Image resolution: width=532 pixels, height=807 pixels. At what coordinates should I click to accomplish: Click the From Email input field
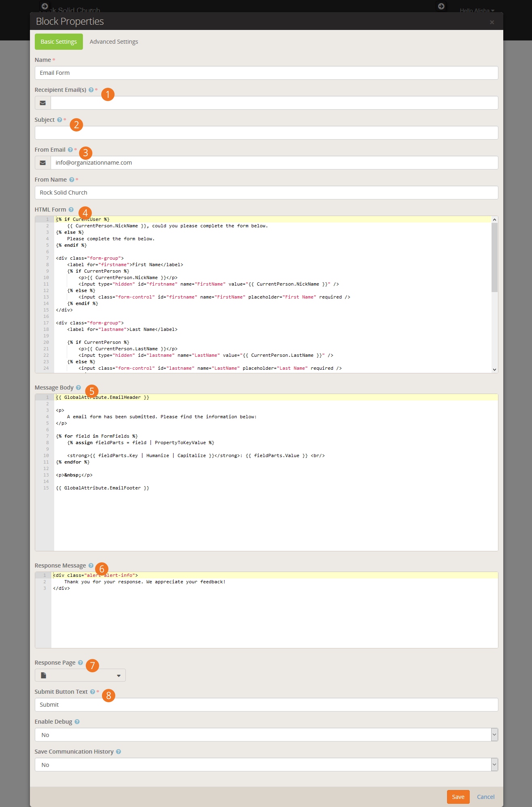pyautogui.click(x=274, y=163)
